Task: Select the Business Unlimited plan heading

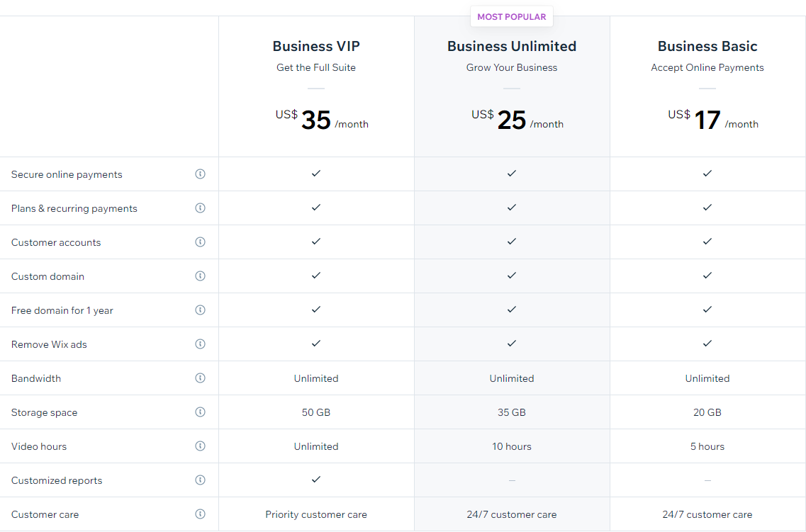Action: point(512,46)
